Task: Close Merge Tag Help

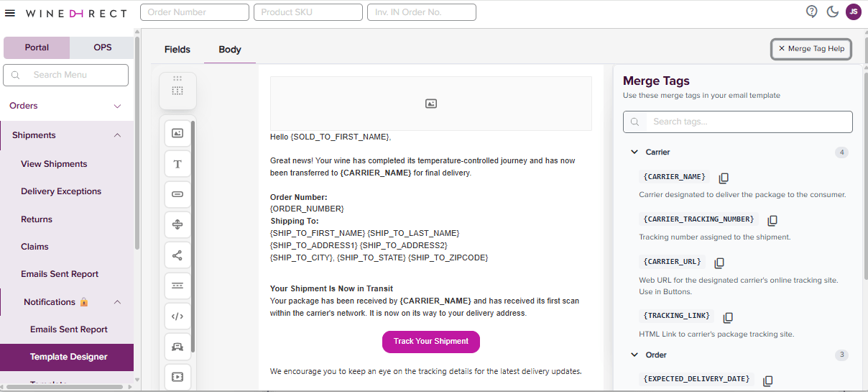Action: (811, 49)
